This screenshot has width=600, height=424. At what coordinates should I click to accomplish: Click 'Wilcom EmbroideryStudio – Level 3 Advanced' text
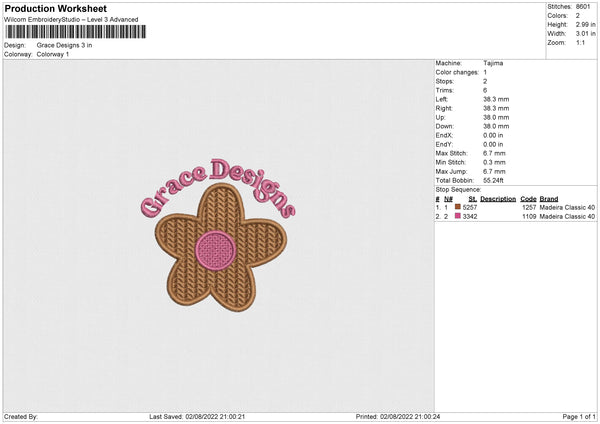71,20
